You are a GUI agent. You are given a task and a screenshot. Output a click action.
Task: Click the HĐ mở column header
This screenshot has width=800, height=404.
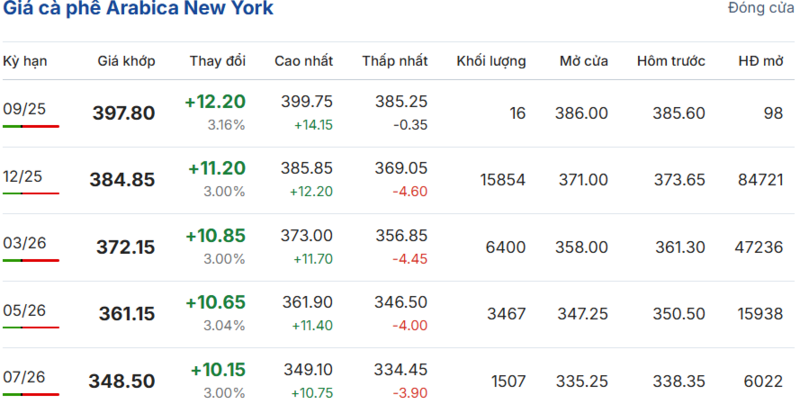coord(761,61)
